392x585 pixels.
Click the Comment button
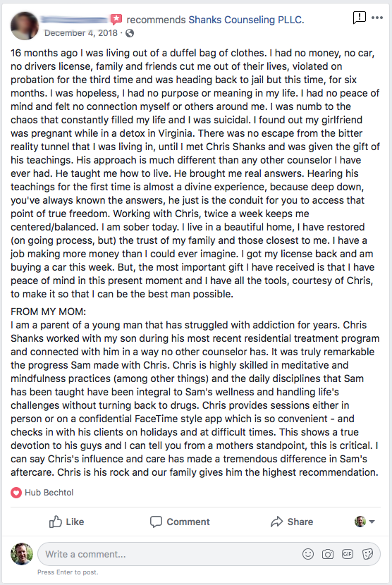[x=180, y=522]
